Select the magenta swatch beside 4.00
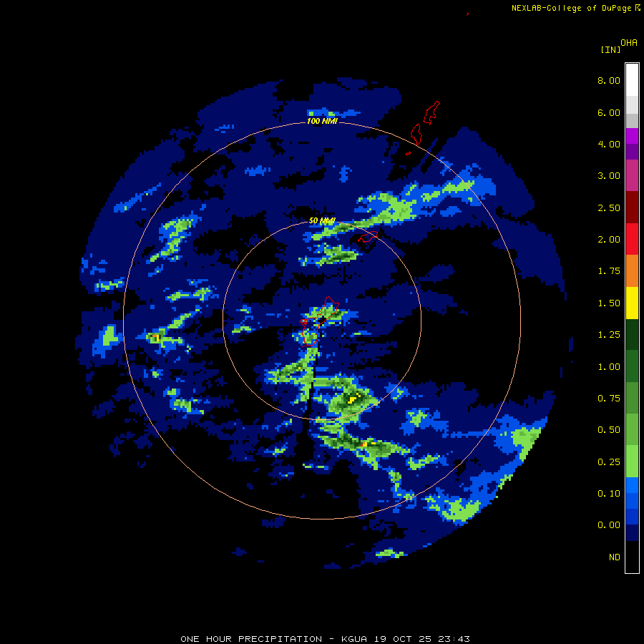The width and height of the screenshot is (644, 644). pyautogui.click(x=632, y=136)
